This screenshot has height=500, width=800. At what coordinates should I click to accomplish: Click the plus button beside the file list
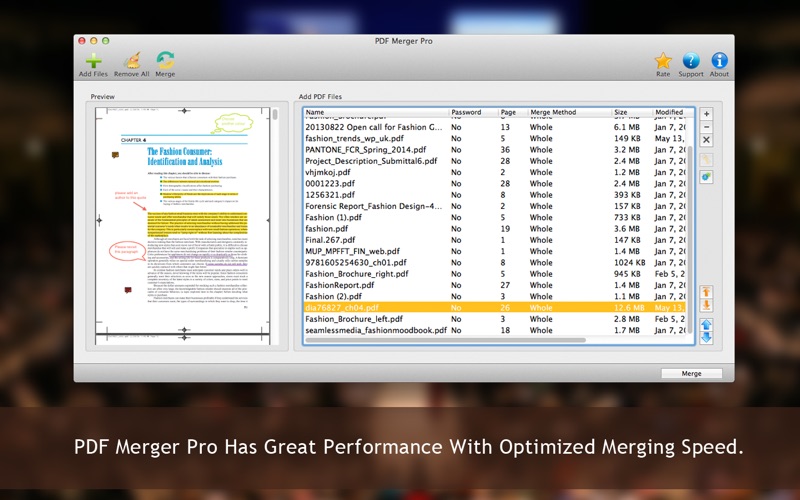click(706, 114)
